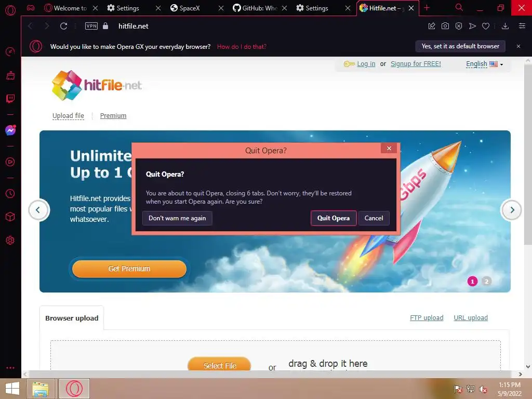Select banner slide indicator 1
Viewport: 532px width, 399px height.
(x=472, y=281)
